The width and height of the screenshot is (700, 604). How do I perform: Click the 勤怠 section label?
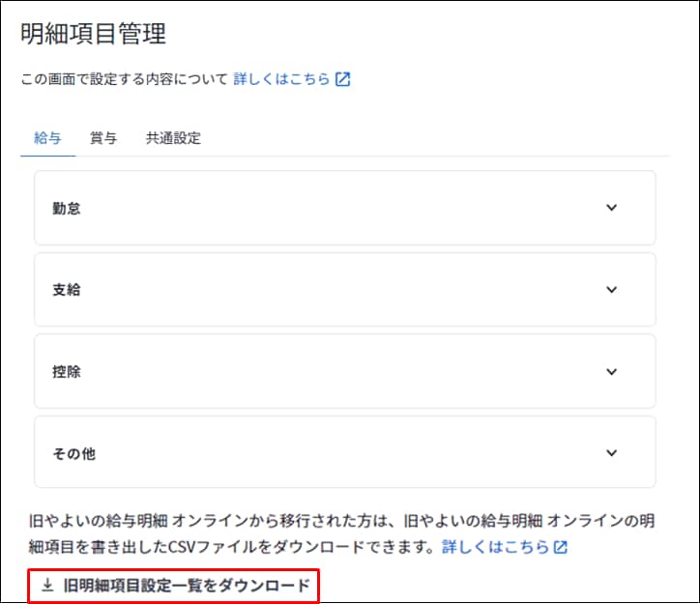67,208
